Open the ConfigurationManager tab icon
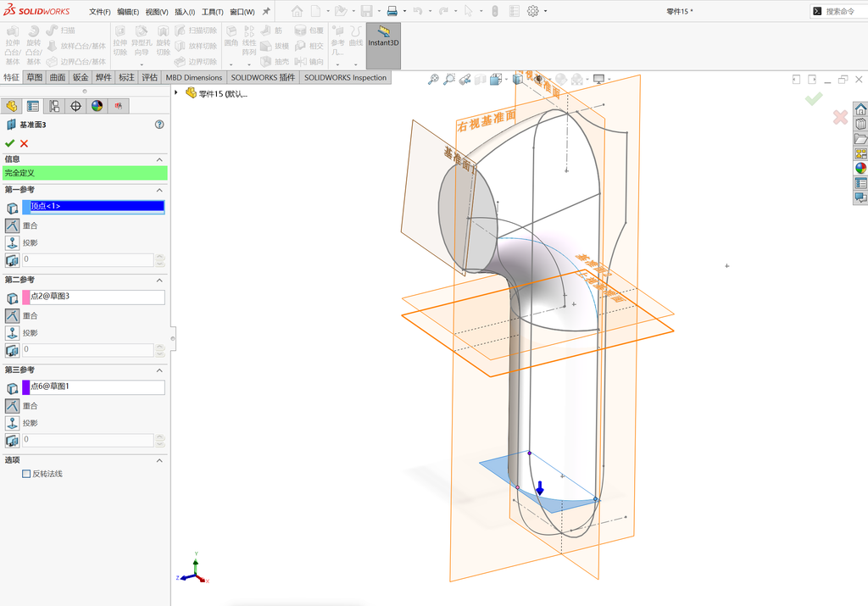868x606 pixels. (x=54, y=106)
